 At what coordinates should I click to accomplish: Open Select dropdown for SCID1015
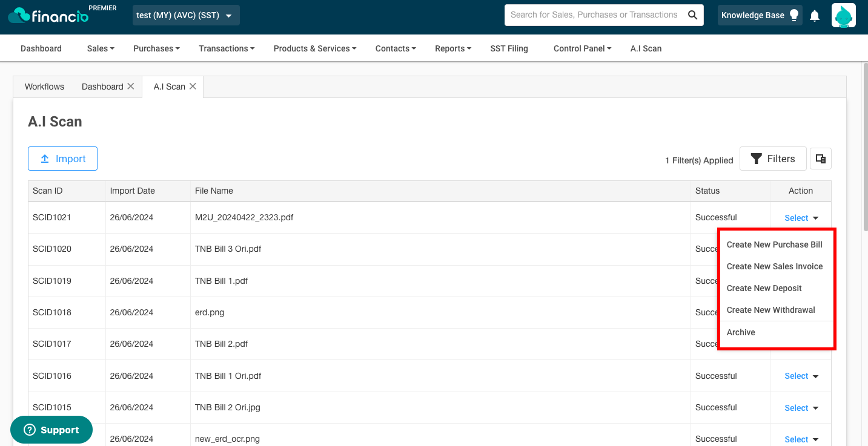pos(801,408)
